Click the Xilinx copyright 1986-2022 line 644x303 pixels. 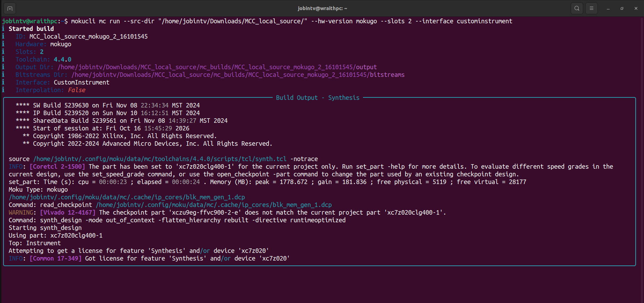(x=120, y=136)
